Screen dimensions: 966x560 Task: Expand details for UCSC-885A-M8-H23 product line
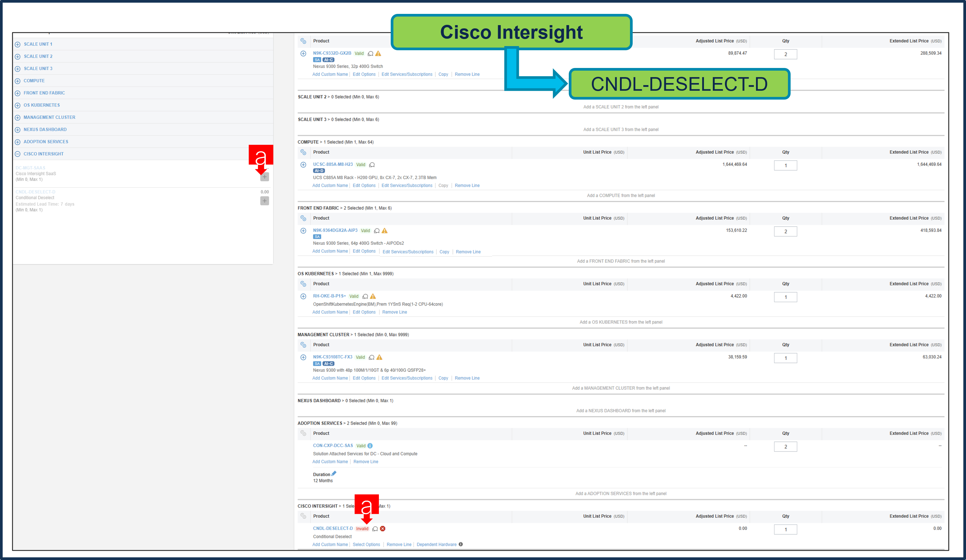[303, 165]
